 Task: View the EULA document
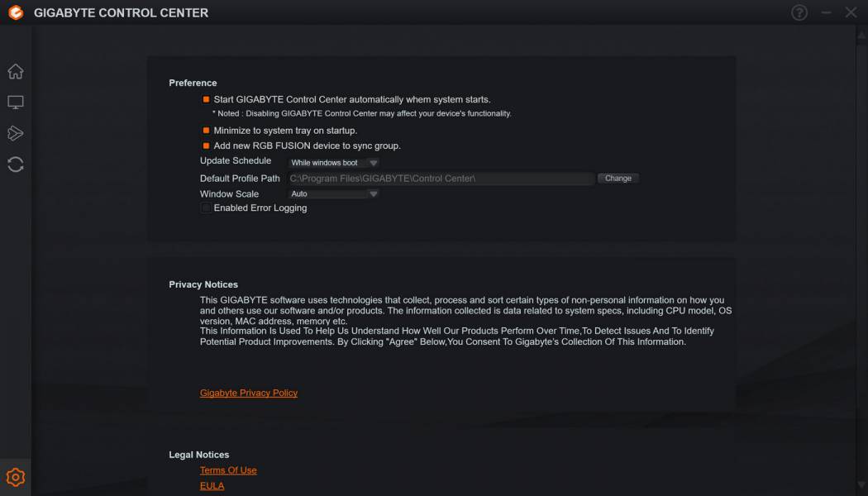tap(212, 485)
